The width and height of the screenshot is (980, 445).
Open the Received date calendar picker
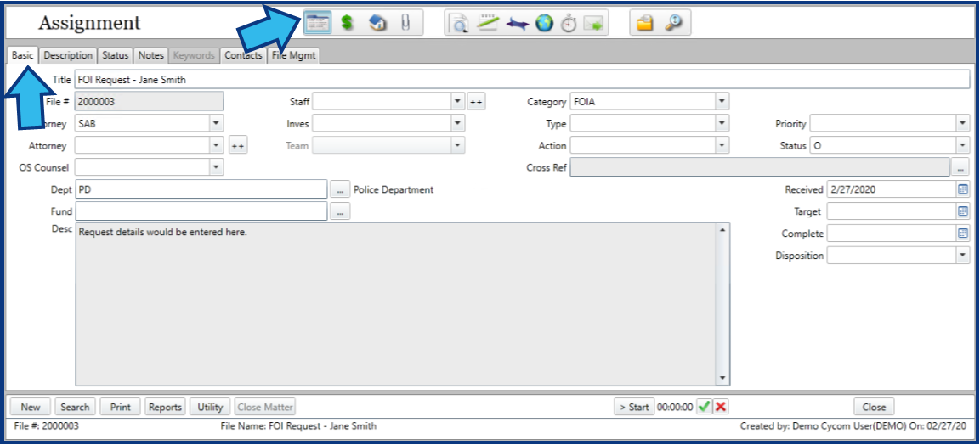click(962, 189)
